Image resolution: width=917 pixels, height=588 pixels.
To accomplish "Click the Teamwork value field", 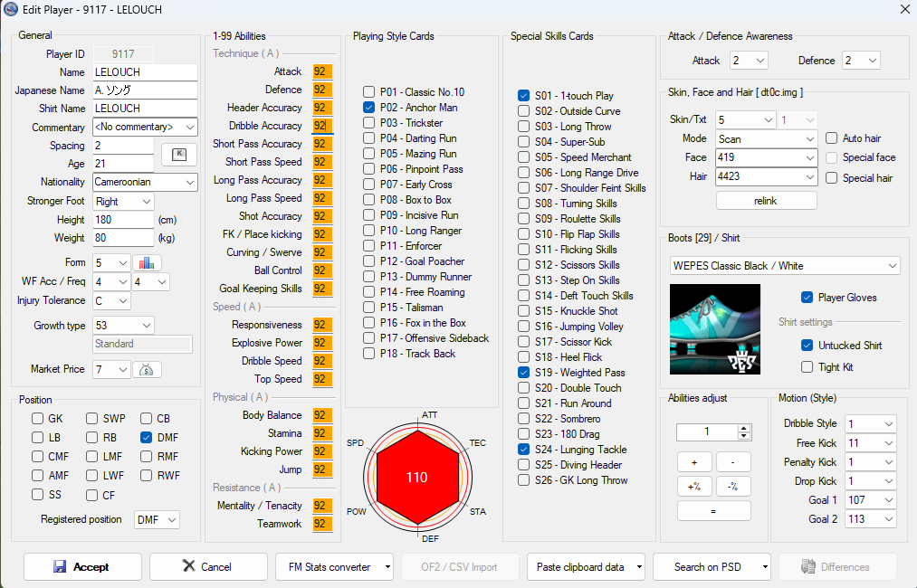I will coord(322,525).
